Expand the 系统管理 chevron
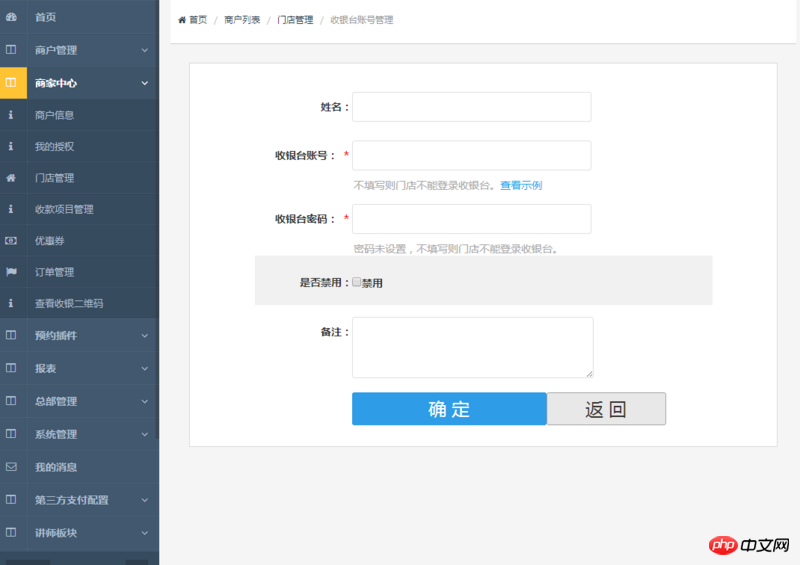800x565 pixels. point(145,434)
